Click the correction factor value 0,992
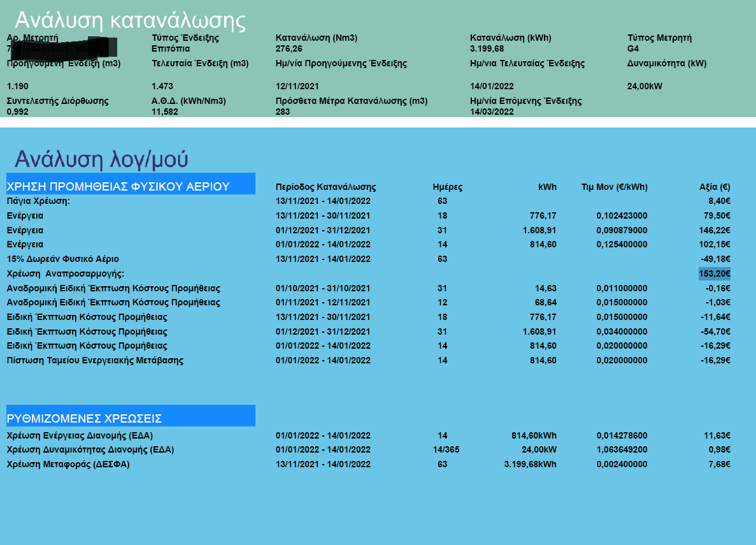This screenshot has width=756, height=545. 17,112
